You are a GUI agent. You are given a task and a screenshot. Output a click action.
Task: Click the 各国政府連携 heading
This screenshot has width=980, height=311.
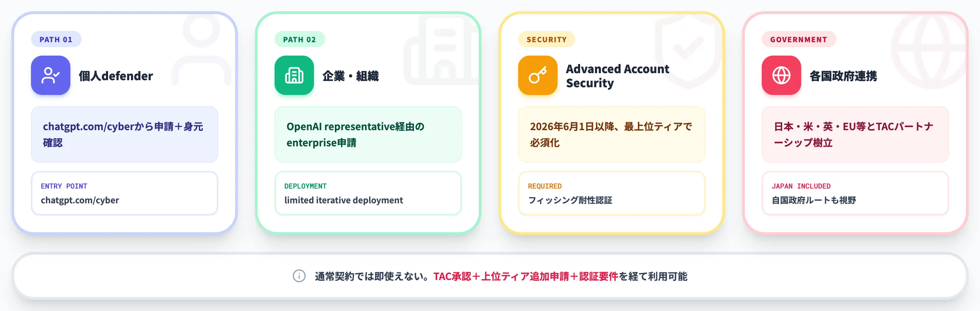(843, 76)
